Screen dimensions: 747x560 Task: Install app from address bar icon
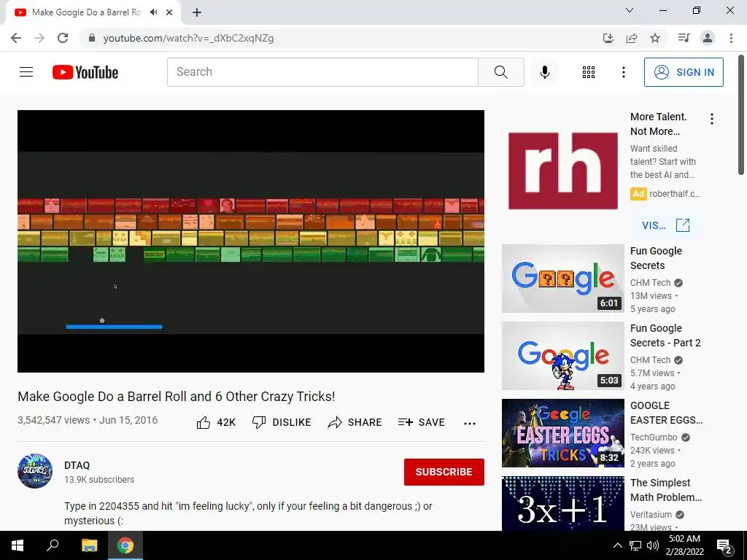click(x=608, y=38)
